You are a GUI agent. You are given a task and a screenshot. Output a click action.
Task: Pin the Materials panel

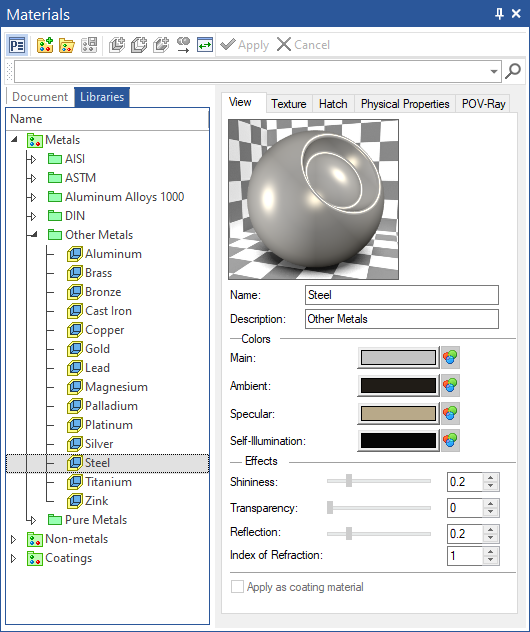pyautogui.click(x=499, y=14)
